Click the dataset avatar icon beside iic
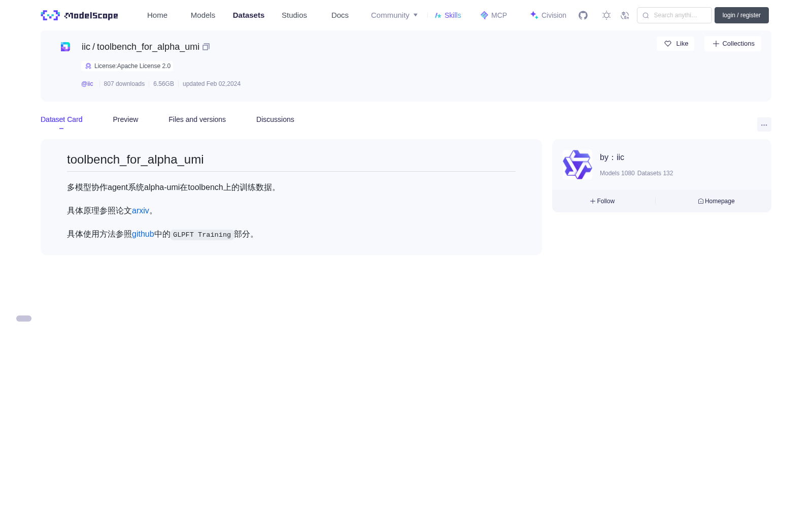 click(x=65, y=47)
